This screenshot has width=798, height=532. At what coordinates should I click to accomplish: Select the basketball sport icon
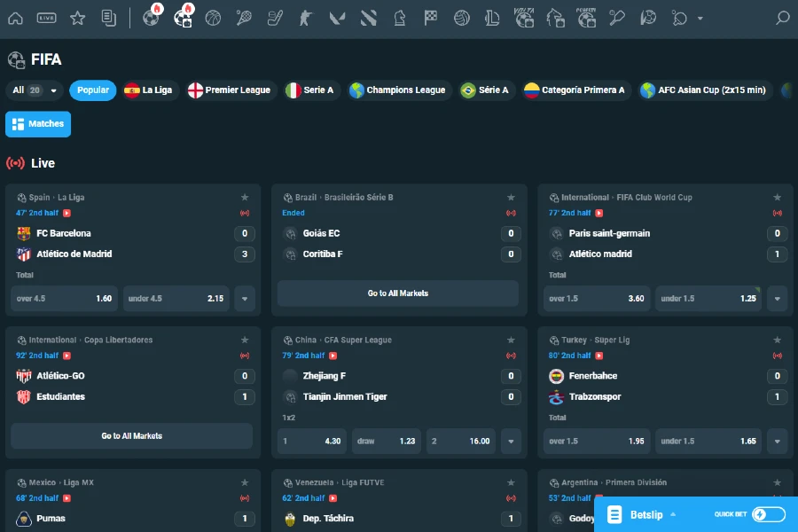(x=214, y=17)
